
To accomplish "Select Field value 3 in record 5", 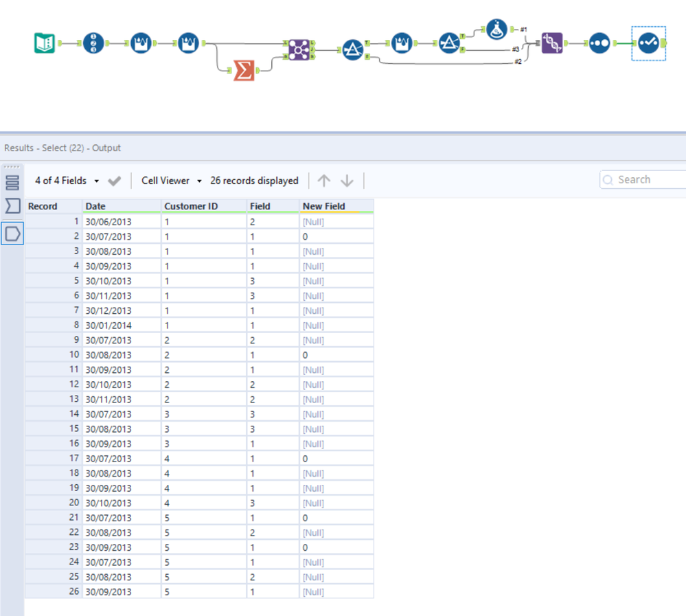I will (x=273, y=281).
